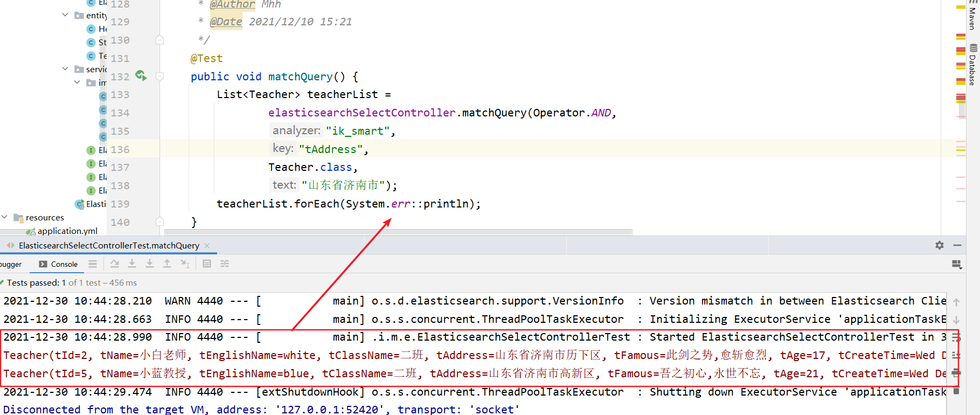980x415 pixels.
Task: Collapse the entity package folder
Action: tap(65, 15)
